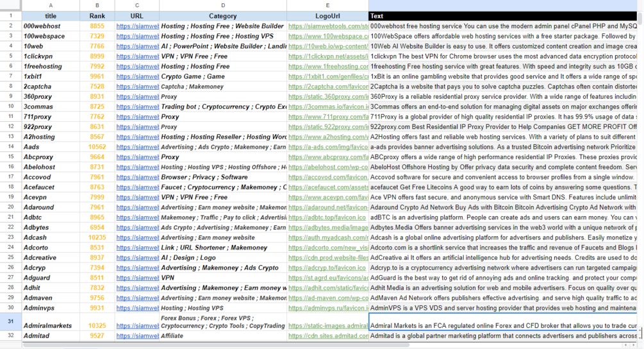Click the 'title' header cell
The height and width of the screenshot is (349, 644).
(51, 16)
